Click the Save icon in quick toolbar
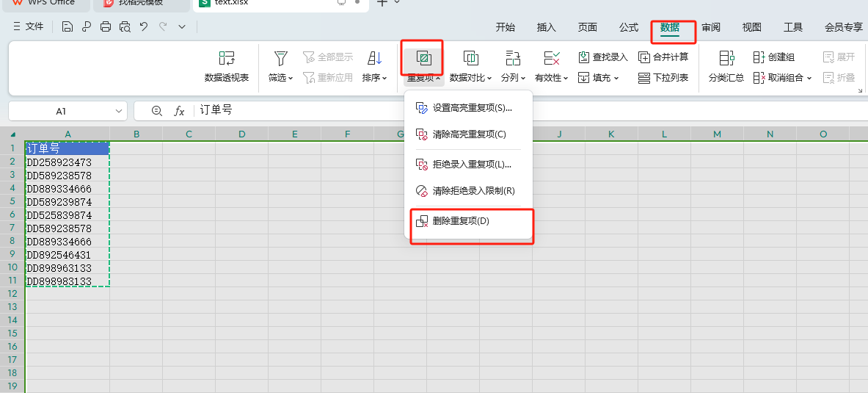The image size is (868, 393). [68, 26]
